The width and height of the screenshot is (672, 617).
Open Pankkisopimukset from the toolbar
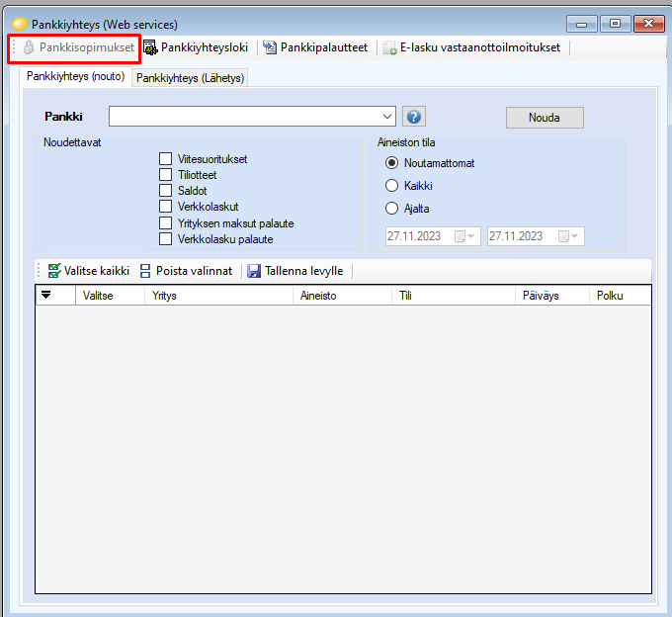(x=79, y=47)
